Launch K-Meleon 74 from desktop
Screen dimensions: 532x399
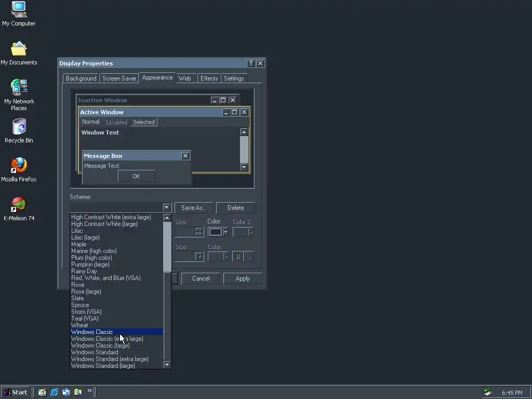[19, 209]
